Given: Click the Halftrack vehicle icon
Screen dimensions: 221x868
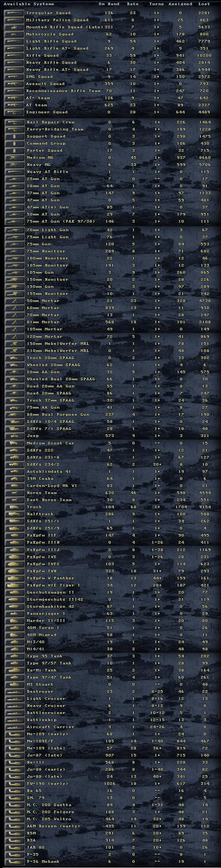Looking at the screenshot, I should [x=15, y=514].
